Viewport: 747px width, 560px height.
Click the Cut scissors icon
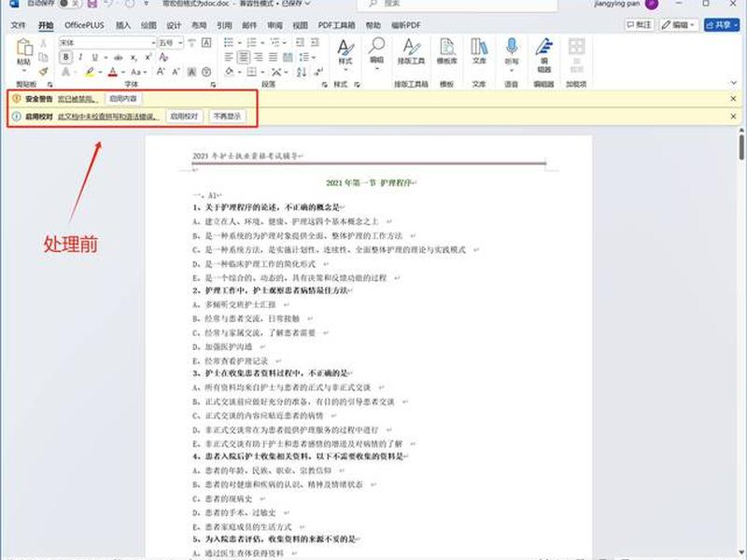pos(43,43)
